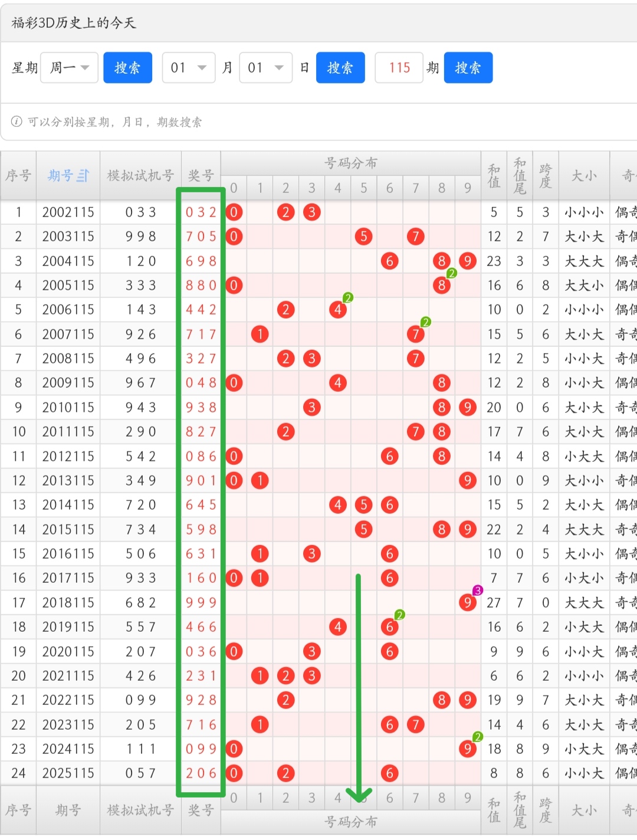Click red ball 9 in the 2013115 row

[468, 481]
